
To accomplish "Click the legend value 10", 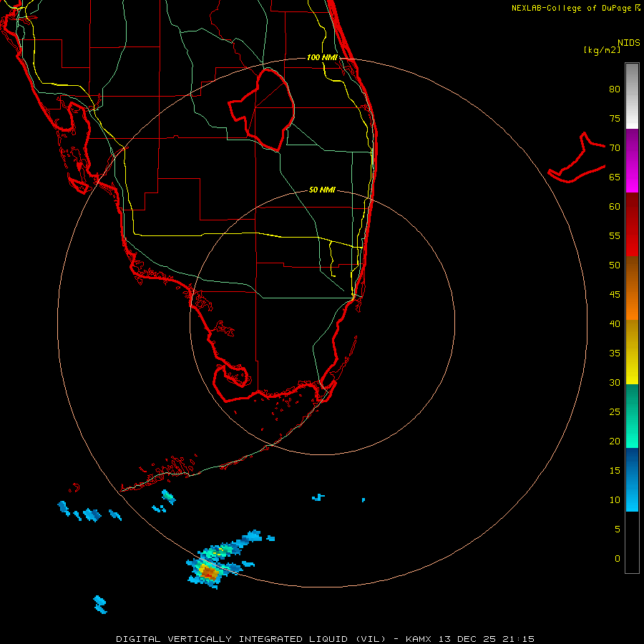I will tap(615, 500).
